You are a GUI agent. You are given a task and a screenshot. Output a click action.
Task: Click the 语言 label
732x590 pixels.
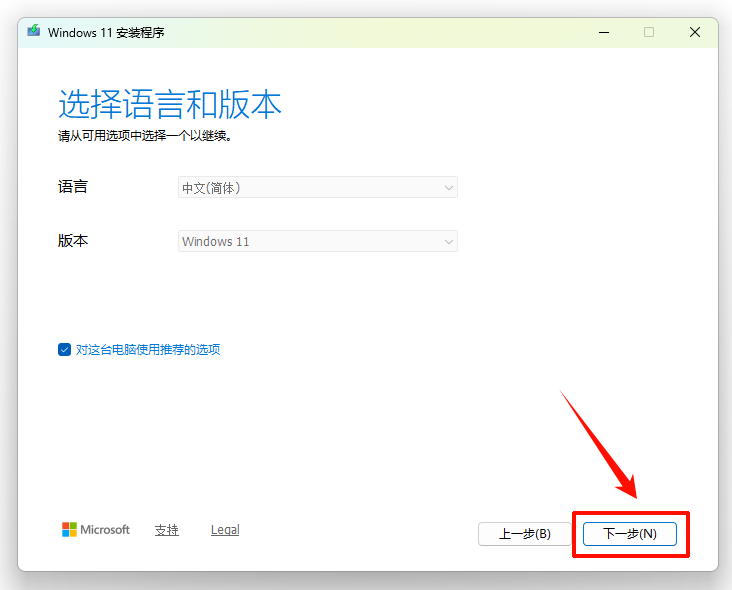(73, 187)
